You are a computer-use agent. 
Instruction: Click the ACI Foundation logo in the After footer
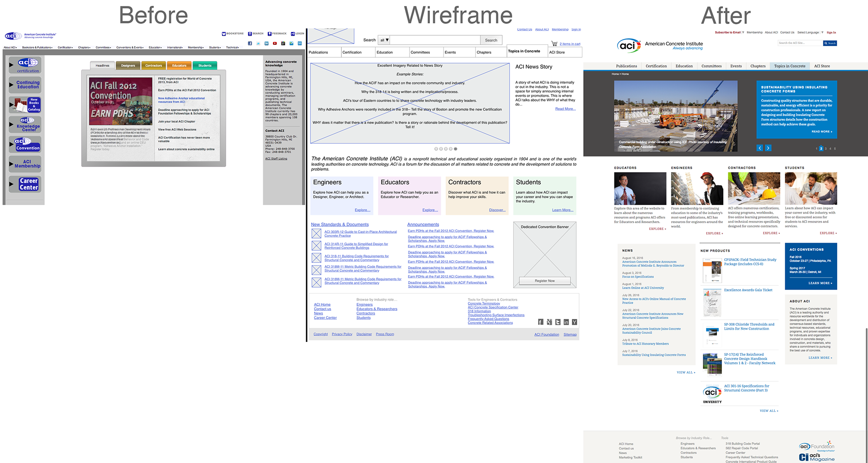[x=817, y=447]
